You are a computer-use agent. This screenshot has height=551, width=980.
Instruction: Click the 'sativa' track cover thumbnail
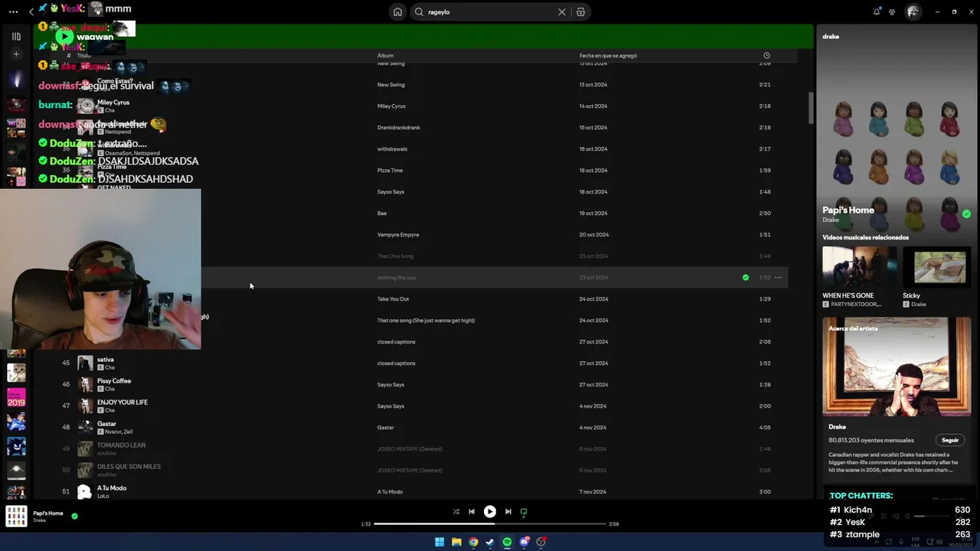[x=84, y=364]
